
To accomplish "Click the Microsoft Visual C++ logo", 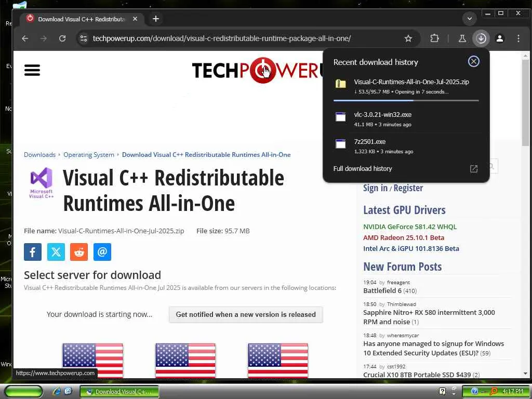I will click(42, 183).
